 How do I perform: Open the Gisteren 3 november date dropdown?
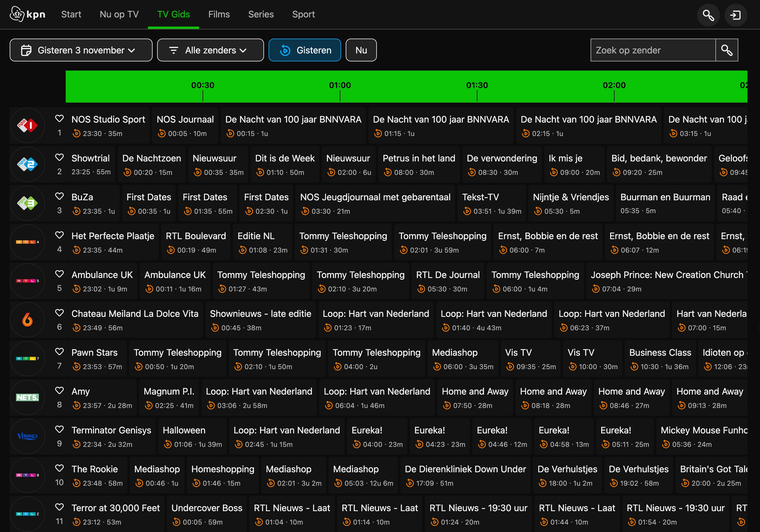(81, 50)
